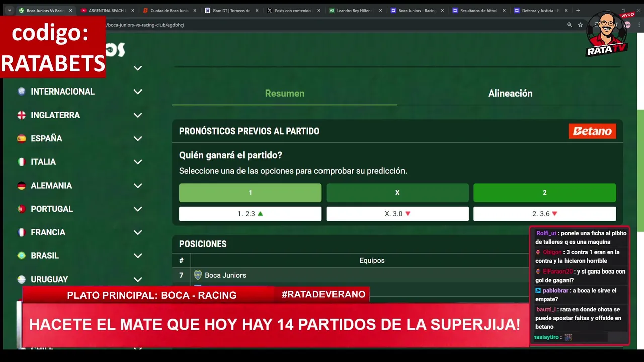This screenshot has height=362, width=644.
Task: Open the Chrome three-dot menu
Action: (639, 25)
